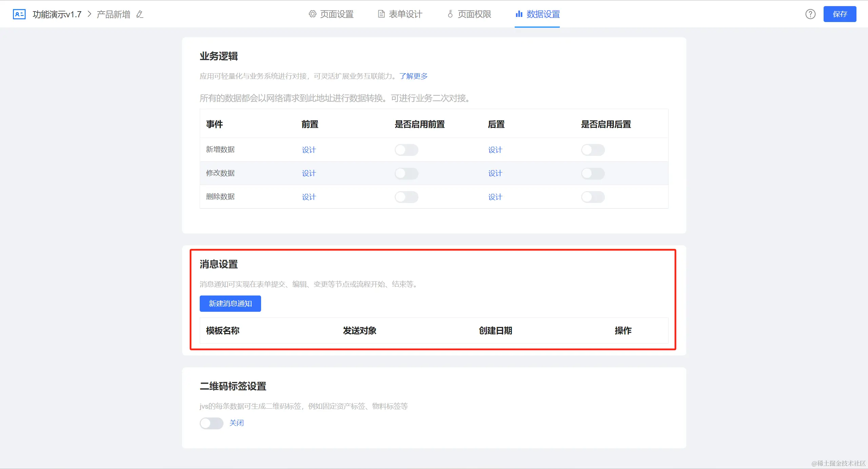Switch to the 表单设计 tab
This screenshot has height=469, width=868.
[x=400, y=14]
